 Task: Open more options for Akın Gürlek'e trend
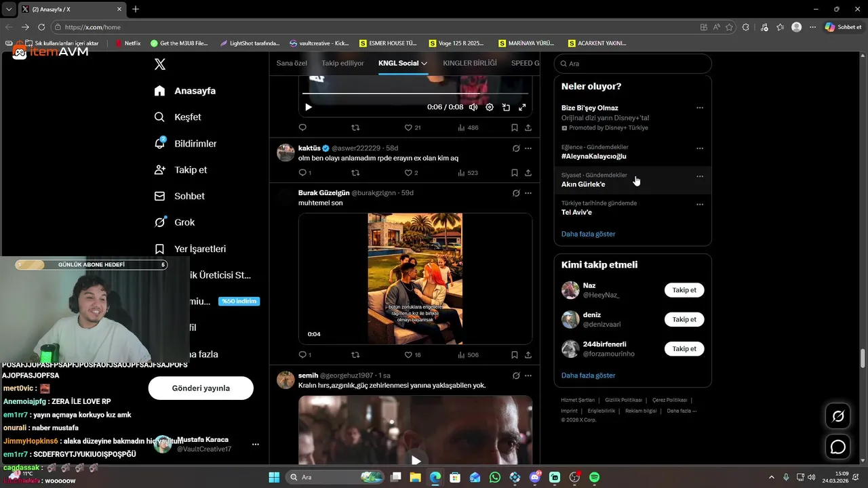click(700, 176)
